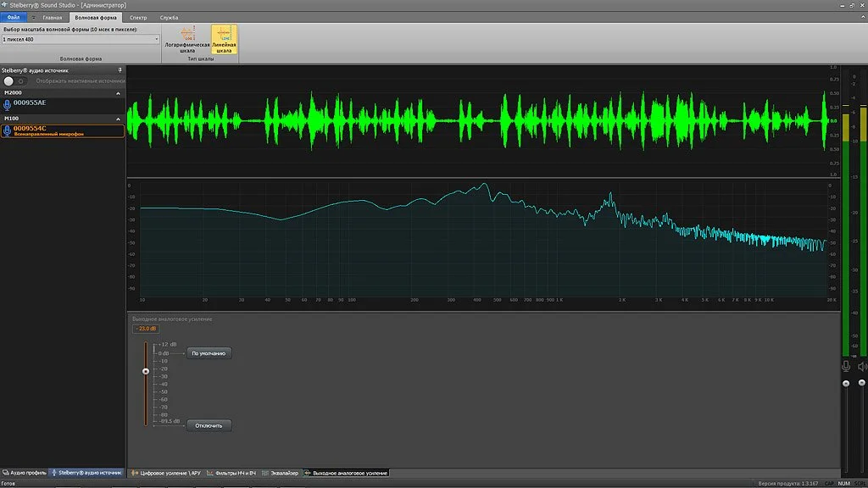
Task: Select source 000955AE in the list
Action: point(63,103)
